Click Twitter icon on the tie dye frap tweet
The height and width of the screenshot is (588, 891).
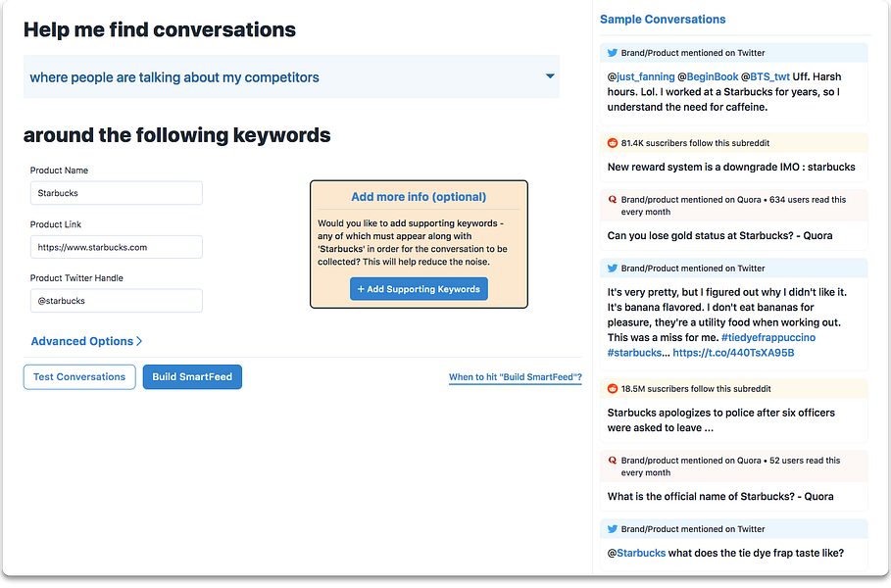(612, 529)
